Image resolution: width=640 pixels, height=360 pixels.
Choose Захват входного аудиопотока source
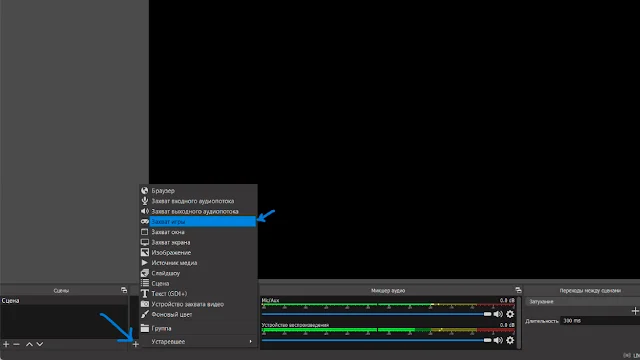click(x=198, y=201)
